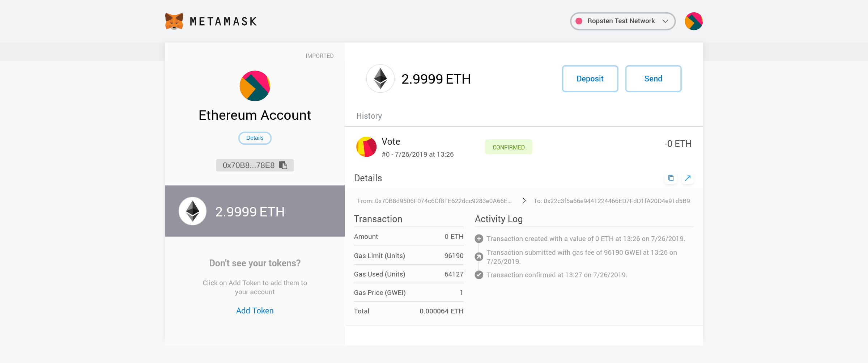Image resolution: width=868 pixels, height=363 pixels.
Task: Click transaction submitted arrow icon
Action: click(x=479, y=257)
